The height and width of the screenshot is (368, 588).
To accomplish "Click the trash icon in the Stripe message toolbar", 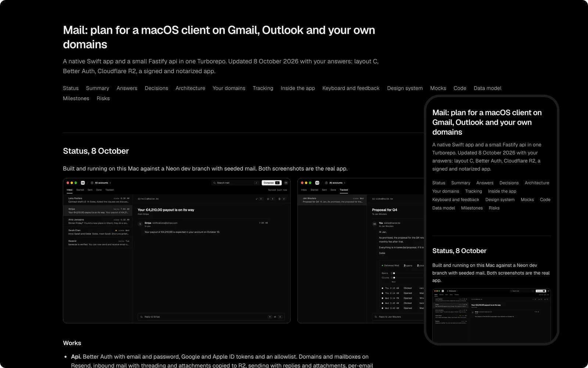I will coord(279,199).
